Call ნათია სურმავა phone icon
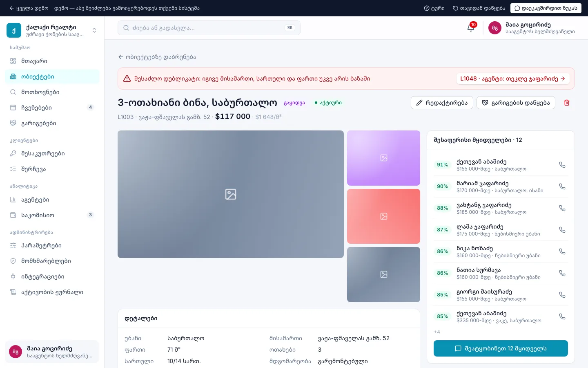The height and width of the screenshot is (368, 588). 562,273
